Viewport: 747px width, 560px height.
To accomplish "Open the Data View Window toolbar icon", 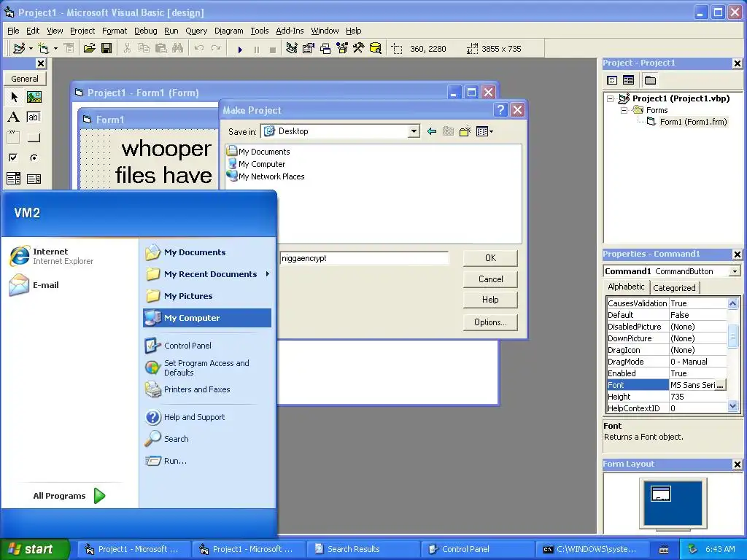I will point(376,49).
